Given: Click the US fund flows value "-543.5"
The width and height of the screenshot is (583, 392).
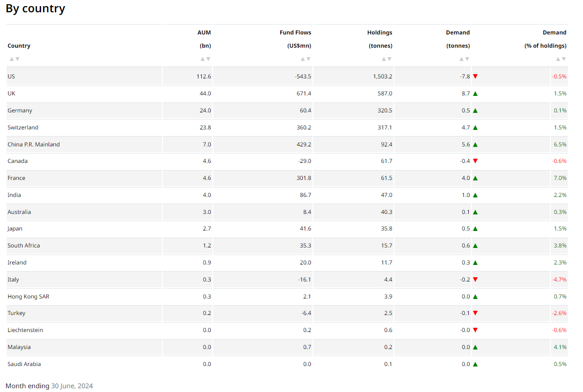Looking at the screenshot, I should pyautogui.click(x=303, y=77).
